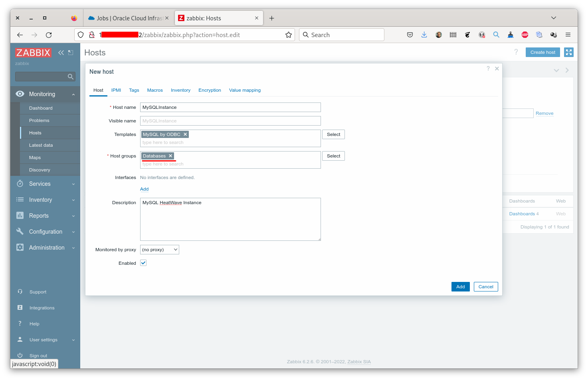588x380 pixels.
Task: Enter kiosk mode with the fullscreen arrows icon
Action: click(568, 52)
